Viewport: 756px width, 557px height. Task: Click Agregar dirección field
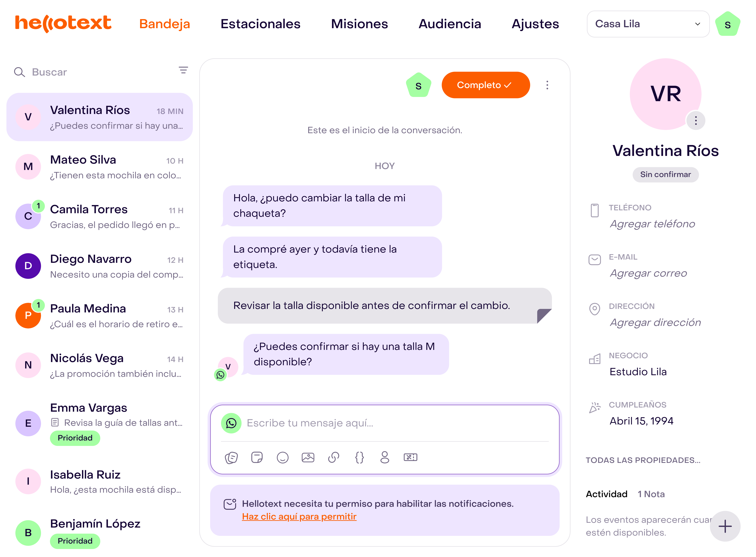[x=655, y=323]
